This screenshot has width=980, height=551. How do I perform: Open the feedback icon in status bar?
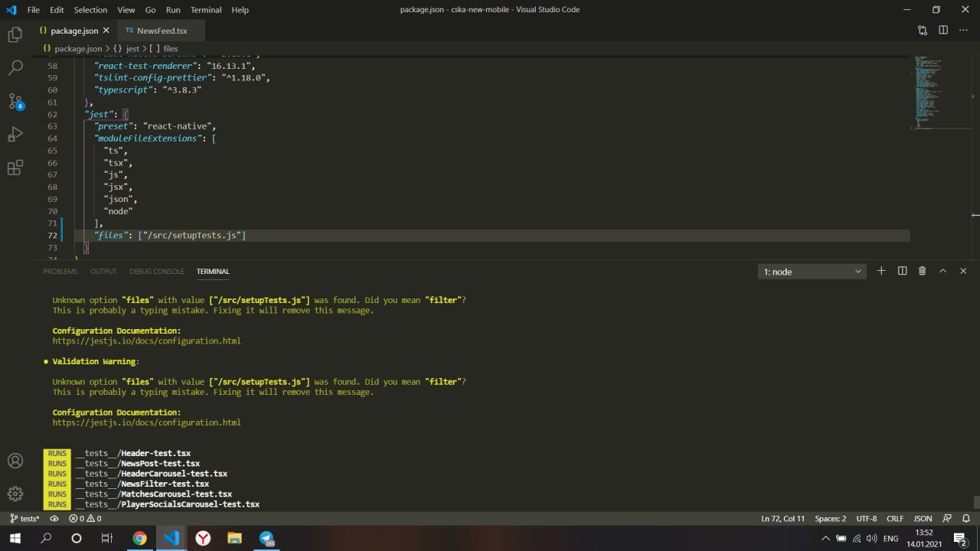(947, 518)
